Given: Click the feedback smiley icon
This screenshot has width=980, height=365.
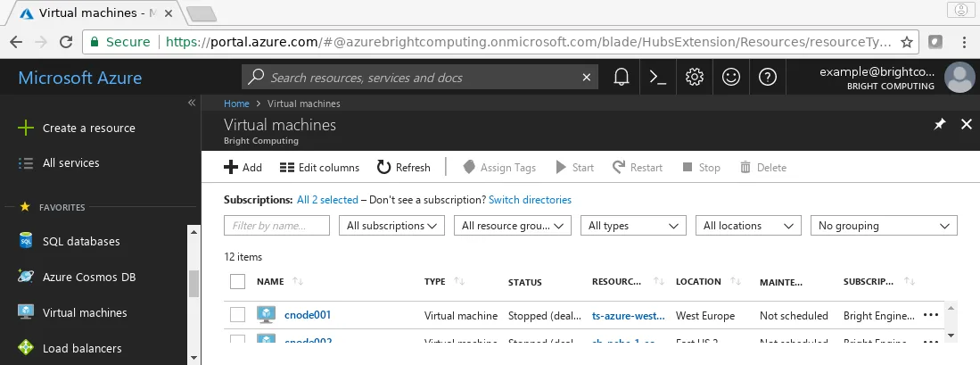Looking at the screenshot, I should click(x=730, y=77).
